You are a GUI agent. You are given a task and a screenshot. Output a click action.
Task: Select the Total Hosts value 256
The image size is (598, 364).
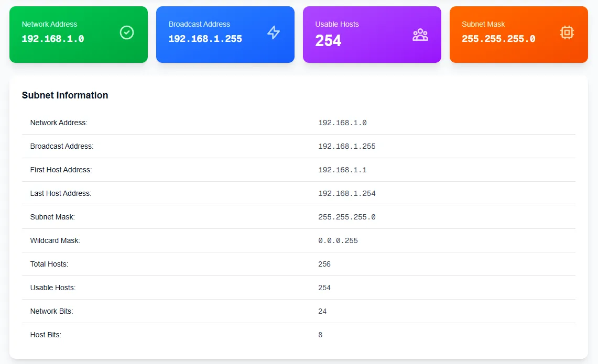click(x=324, y=264)
